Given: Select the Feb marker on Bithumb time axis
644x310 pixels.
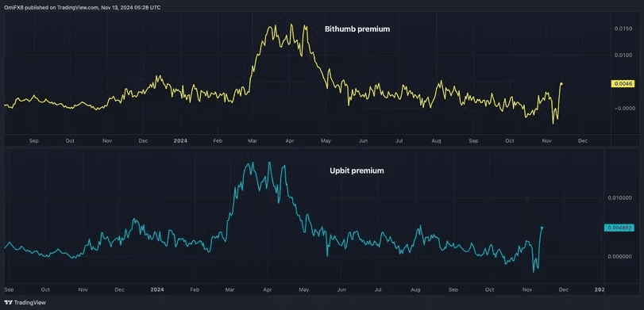Looking at the screenshot, I should pos(218,140).
